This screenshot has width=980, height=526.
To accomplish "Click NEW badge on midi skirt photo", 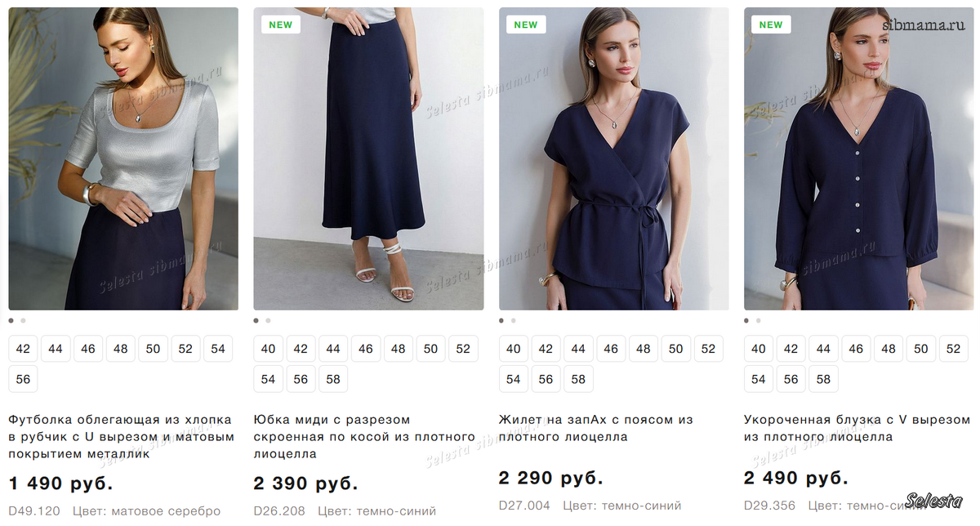I will [280, 25].
